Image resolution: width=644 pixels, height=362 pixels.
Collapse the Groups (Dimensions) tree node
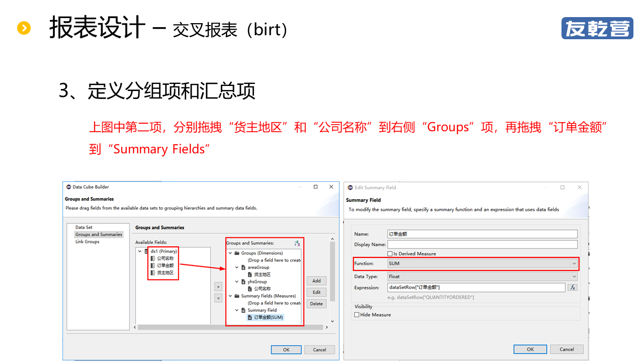click(x=230, y=253)
